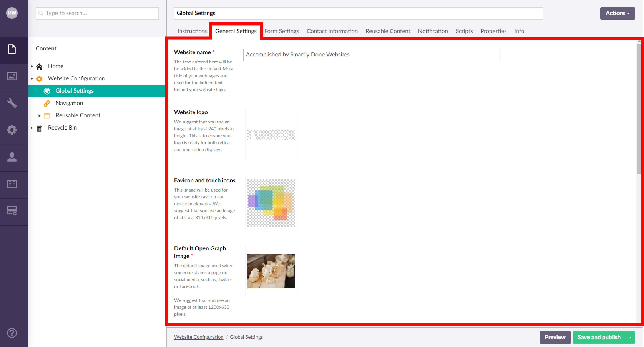This screenshot has height=347, width=644.
Task: Select Navigation in the content tree
Action: 69,103
